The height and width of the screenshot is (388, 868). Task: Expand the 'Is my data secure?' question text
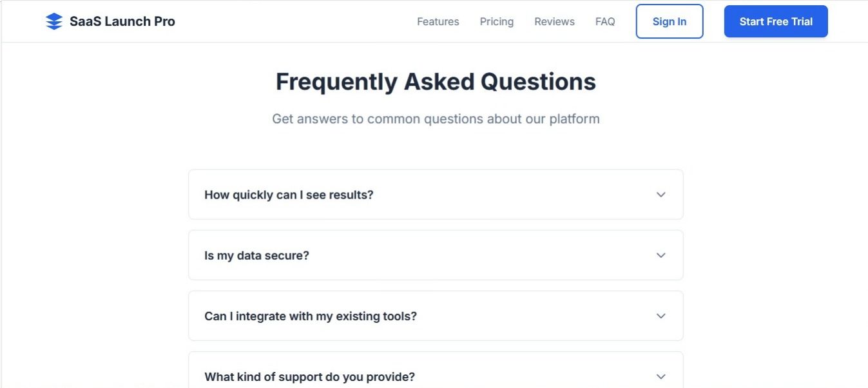pos(256,255)
